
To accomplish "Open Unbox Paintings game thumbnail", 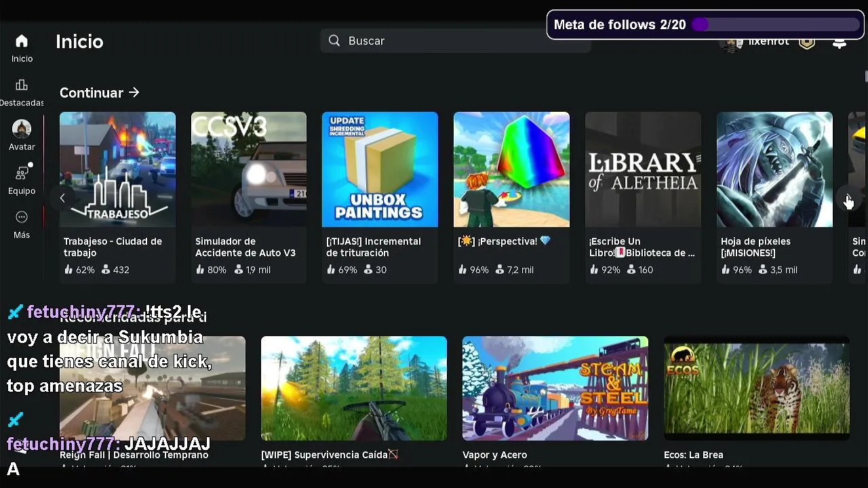I will point(380,169).
